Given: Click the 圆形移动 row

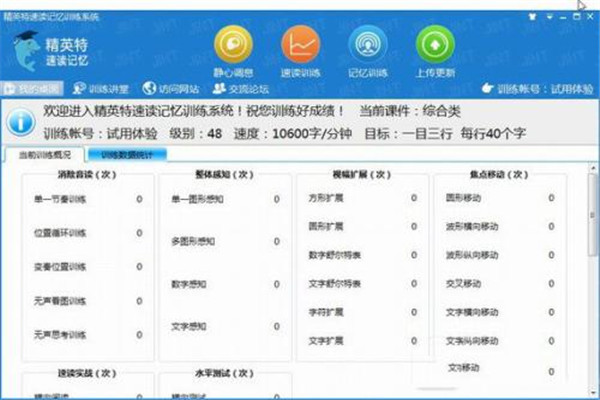Looking at the screenshot, I should tap(500, 198).
